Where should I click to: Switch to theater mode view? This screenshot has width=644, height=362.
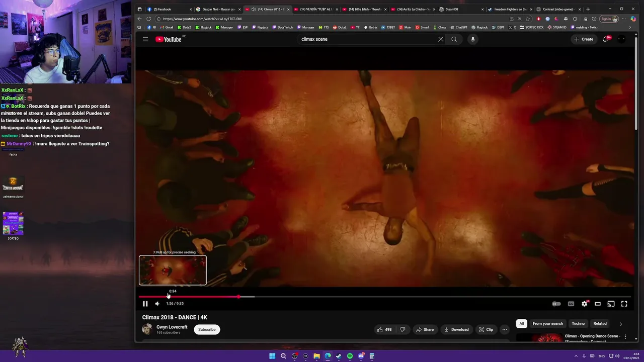click(598, 304)
